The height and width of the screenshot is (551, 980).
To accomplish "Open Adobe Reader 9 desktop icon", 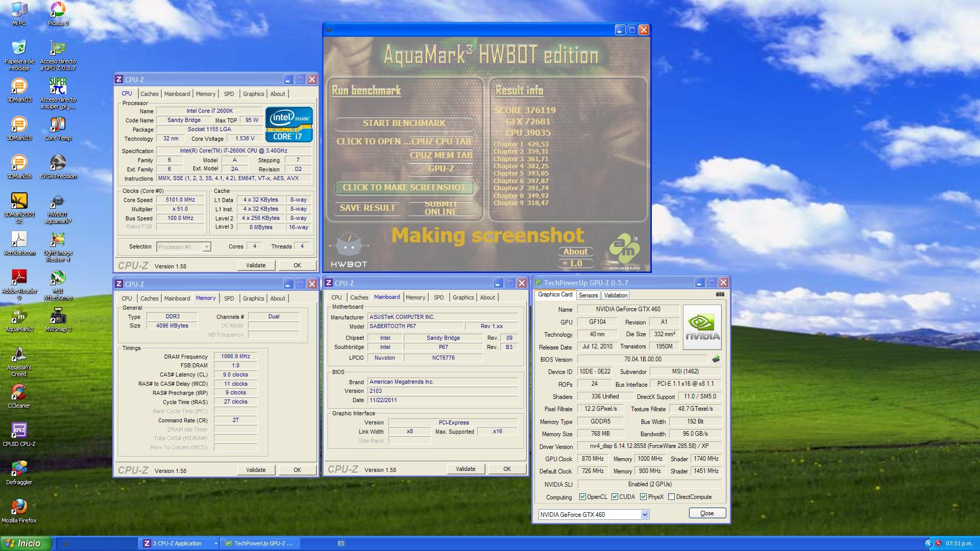I will click(x=19, y=285).
